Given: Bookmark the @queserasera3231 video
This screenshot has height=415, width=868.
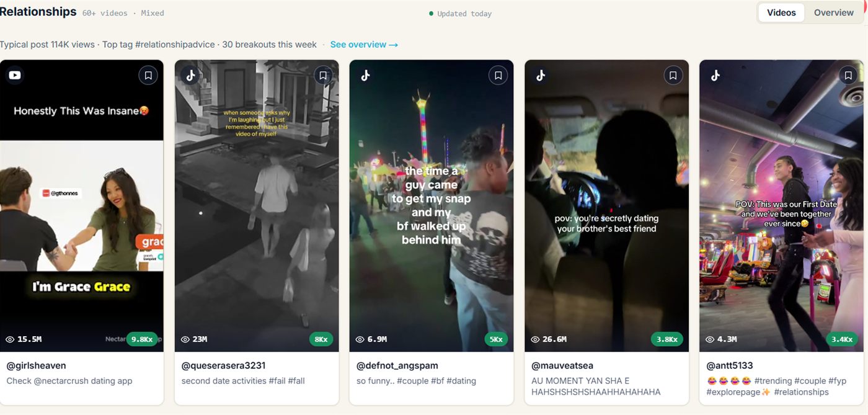Looking at the screenshot, I should (323, 76).
